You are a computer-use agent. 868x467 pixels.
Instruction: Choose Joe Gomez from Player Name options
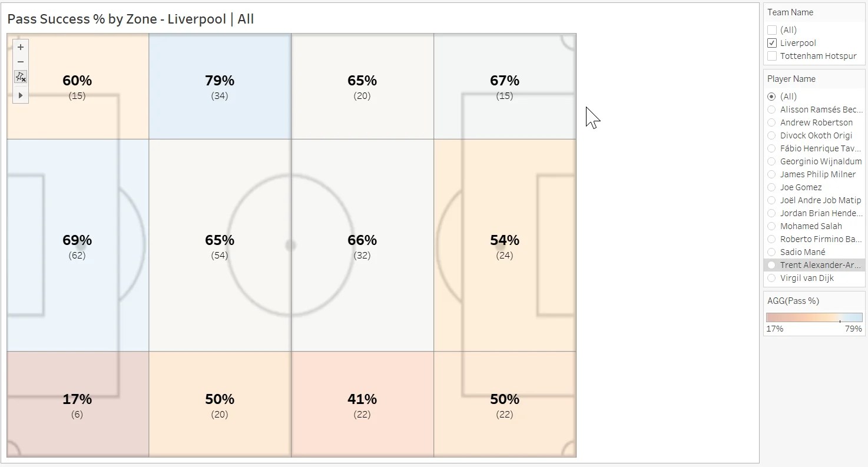[771, 187]
